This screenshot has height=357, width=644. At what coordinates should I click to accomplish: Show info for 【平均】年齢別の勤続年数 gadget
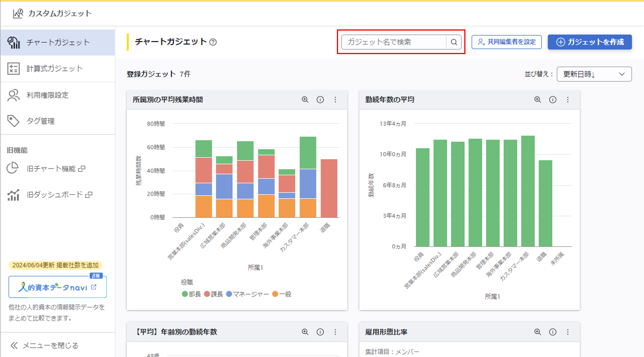(x=320, y=332)
